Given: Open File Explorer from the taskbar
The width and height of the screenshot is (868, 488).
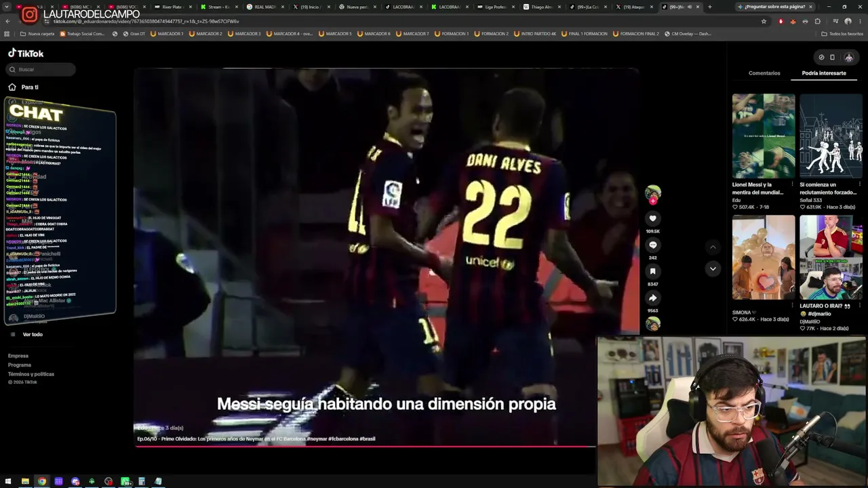Looking at the screenshot, I should 25,481.
